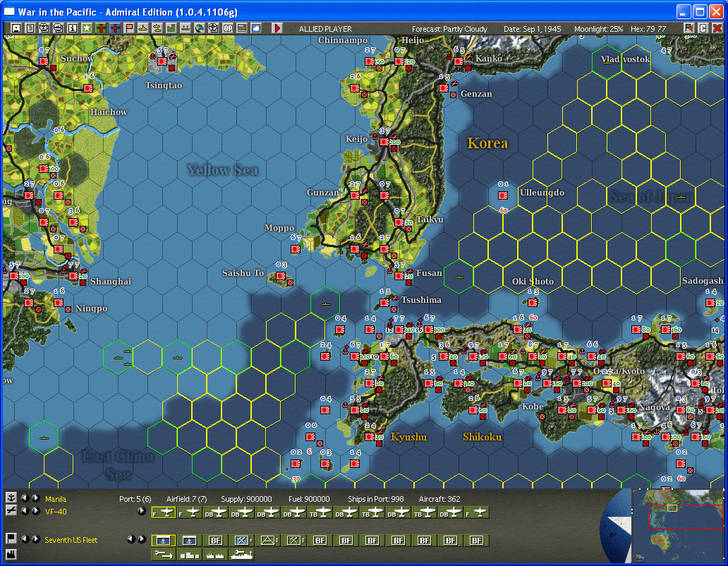
Task: Click the flag icon beside the C button
Action: pos(689,28)
